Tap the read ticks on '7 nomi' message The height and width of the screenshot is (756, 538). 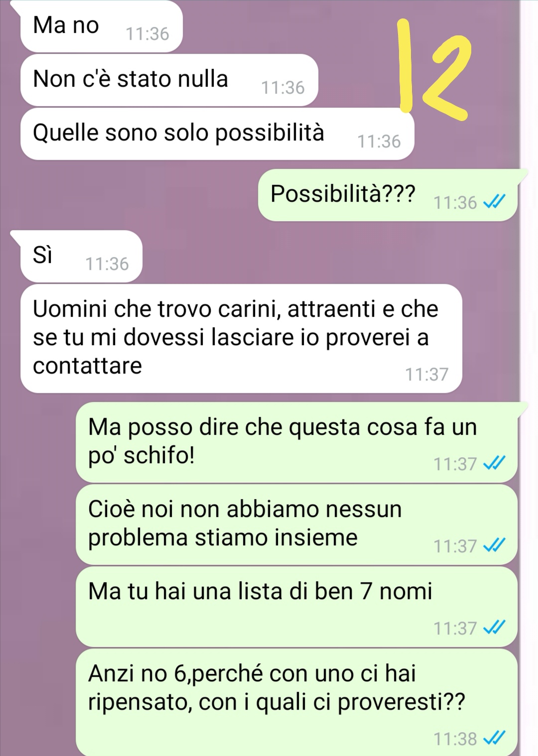click(x=495, y=628)
